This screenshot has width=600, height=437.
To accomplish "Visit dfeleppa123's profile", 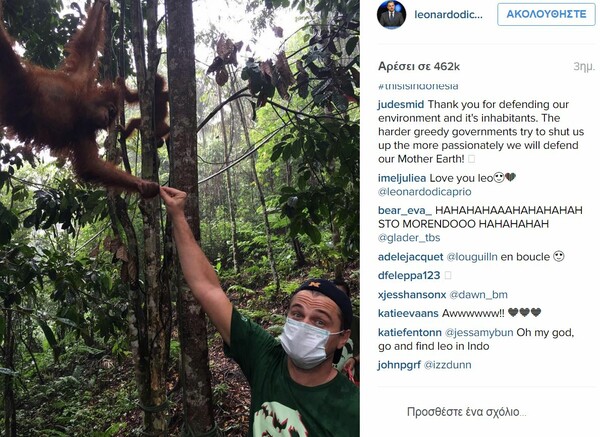I will pyautogui.click(x=409, y=275).
